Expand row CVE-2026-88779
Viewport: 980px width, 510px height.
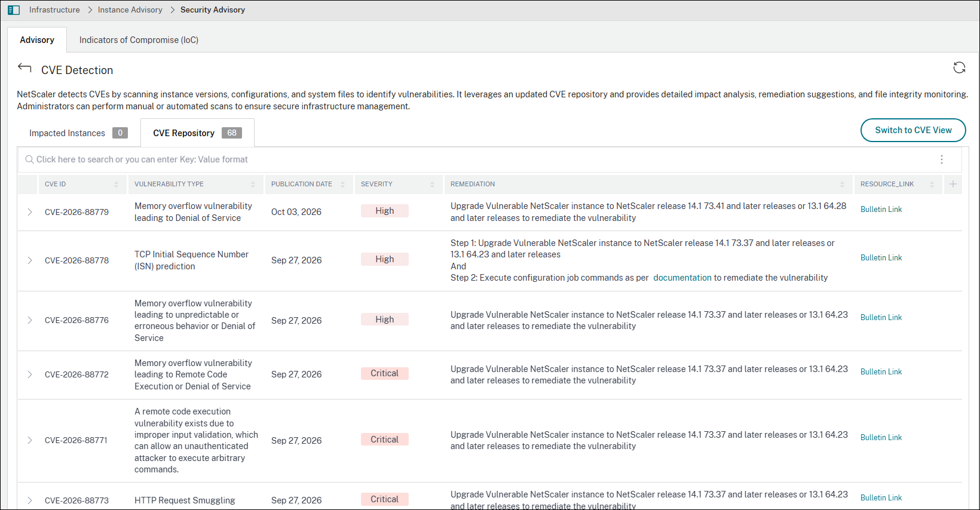[x=29, y=212]
